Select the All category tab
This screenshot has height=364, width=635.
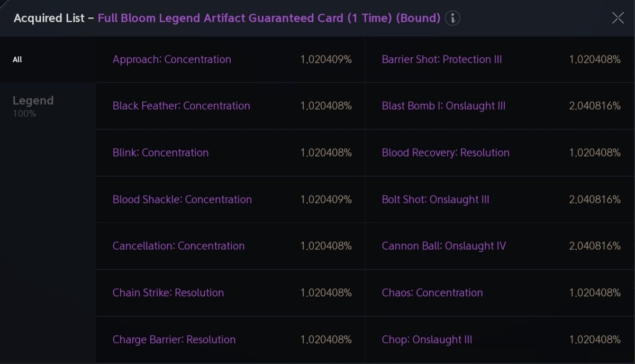click(17, 60)
